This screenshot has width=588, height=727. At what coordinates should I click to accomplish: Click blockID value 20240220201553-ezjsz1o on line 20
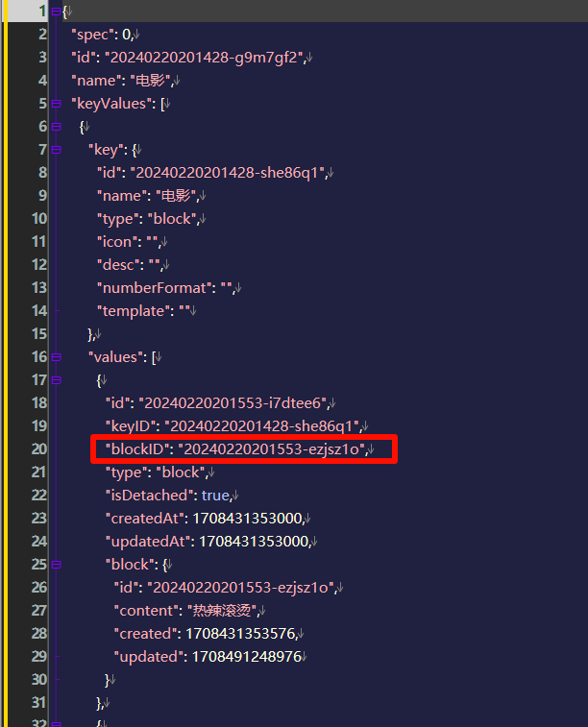click(x=273, y=448)
